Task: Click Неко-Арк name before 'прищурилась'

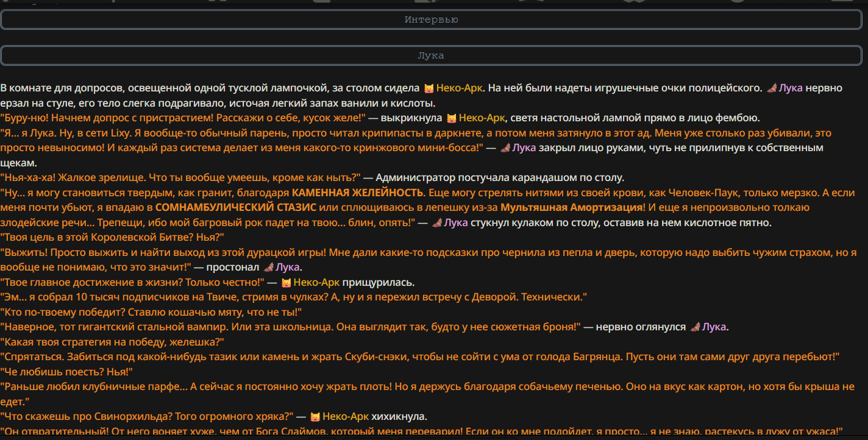Action: [x=316, y=283]
